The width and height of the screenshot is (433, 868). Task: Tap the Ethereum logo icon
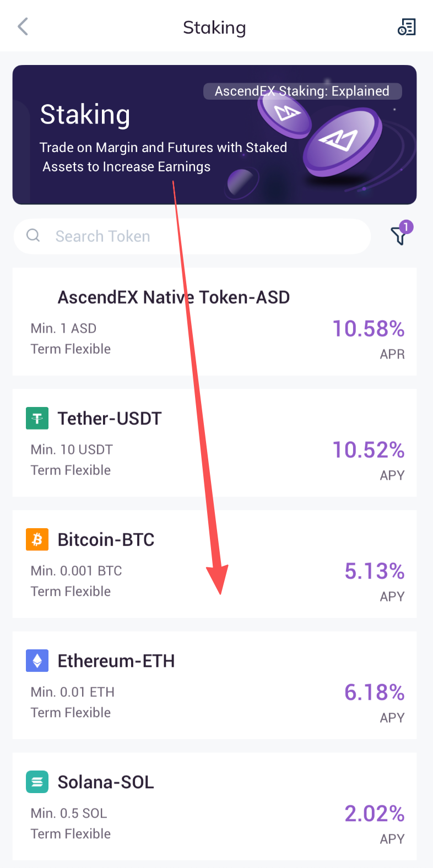click(x=37, y=661)
